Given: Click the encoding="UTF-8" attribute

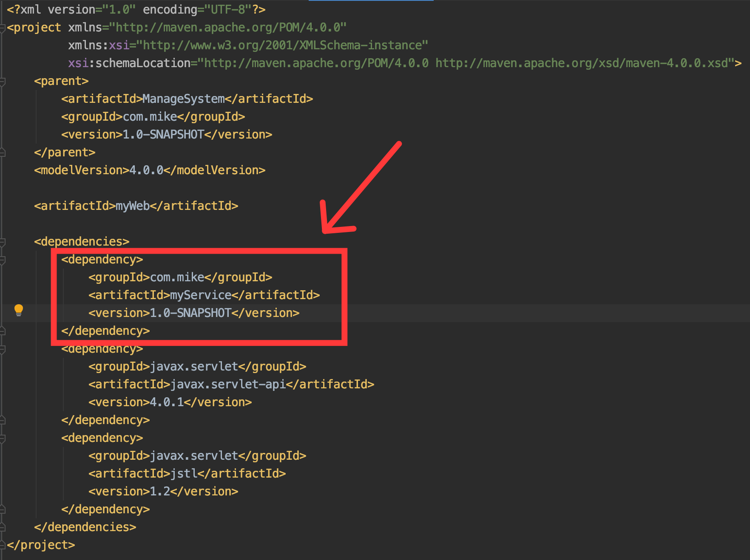Looking at the screenshot, I should [197, 9].
